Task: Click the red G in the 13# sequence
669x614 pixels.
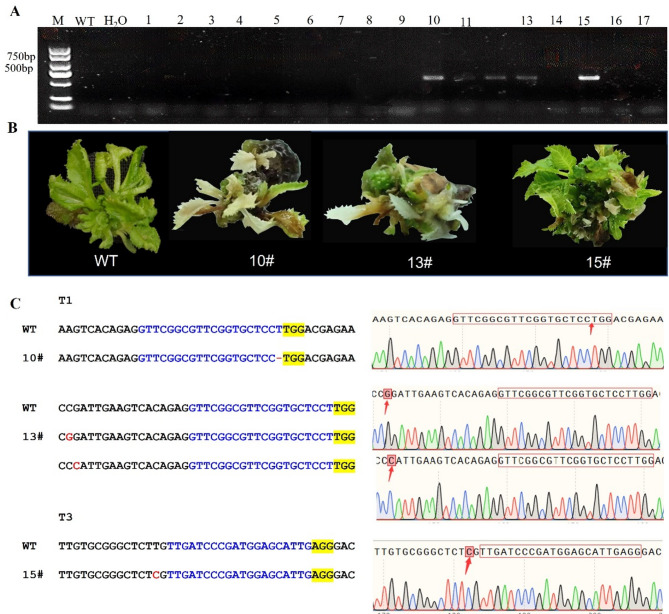Action: [x=69, y=437]
